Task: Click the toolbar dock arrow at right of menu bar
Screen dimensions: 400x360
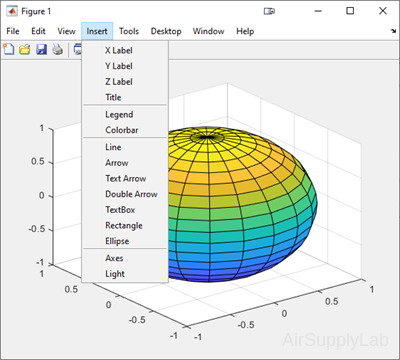Action: 393,31
